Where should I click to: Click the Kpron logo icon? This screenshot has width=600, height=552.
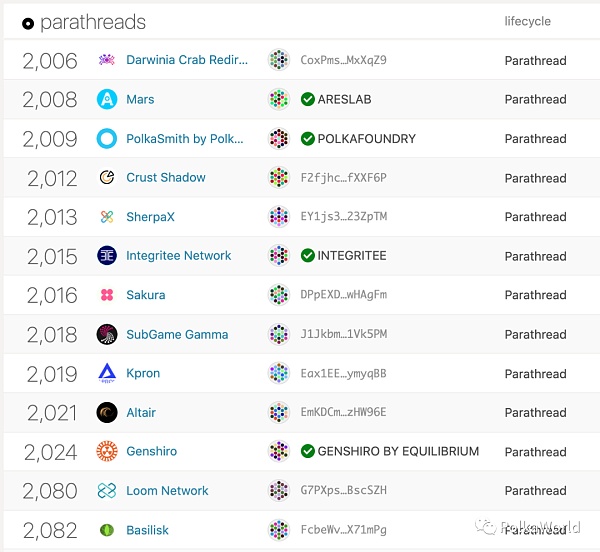coord(107,374)
